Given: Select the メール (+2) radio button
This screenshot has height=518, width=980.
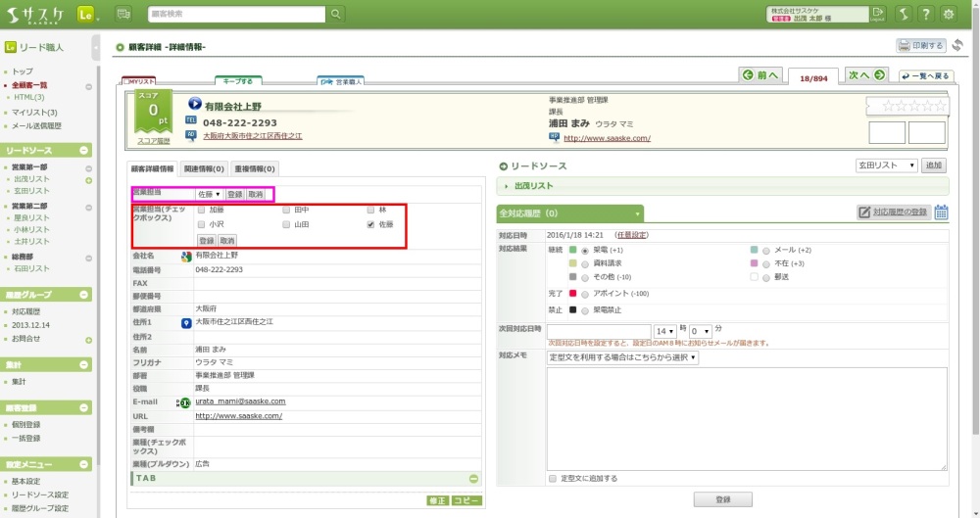Looking at the screenshot, I should pyautogui.click(x=765, y=250).
